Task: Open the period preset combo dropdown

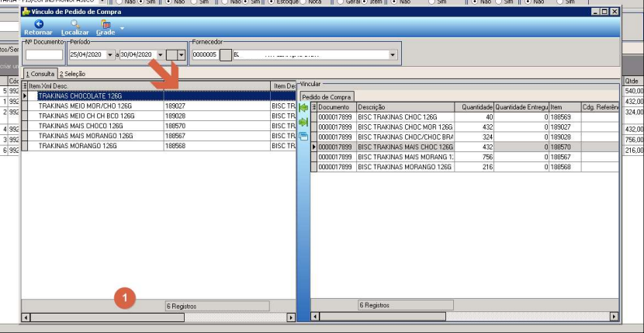Action: (x=181, y=55)
